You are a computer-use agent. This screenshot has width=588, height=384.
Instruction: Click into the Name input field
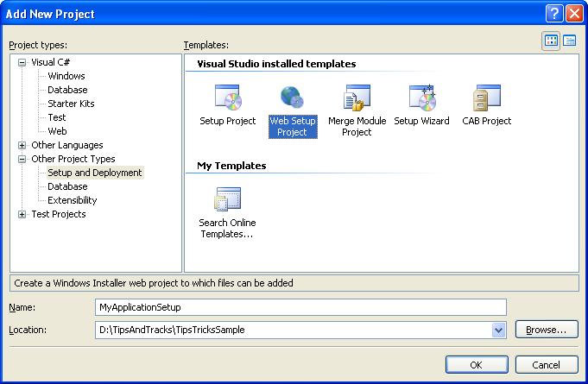click(300, 307)
